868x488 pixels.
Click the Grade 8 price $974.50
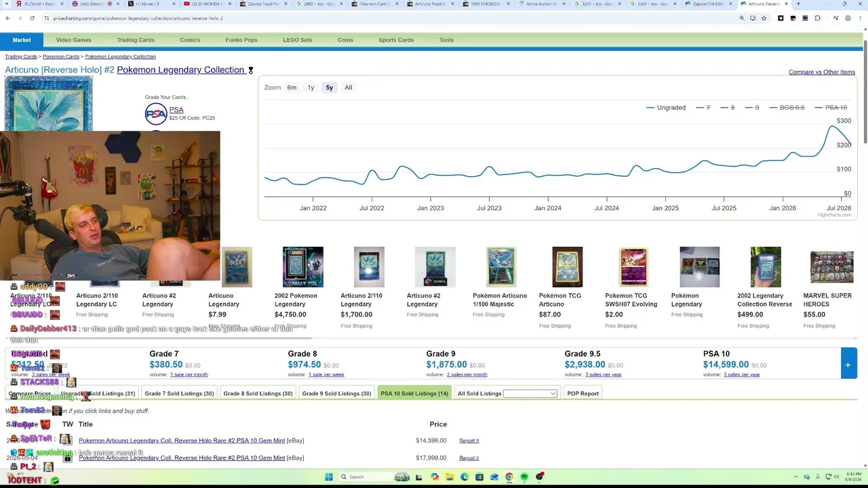[x=304, y=365]
